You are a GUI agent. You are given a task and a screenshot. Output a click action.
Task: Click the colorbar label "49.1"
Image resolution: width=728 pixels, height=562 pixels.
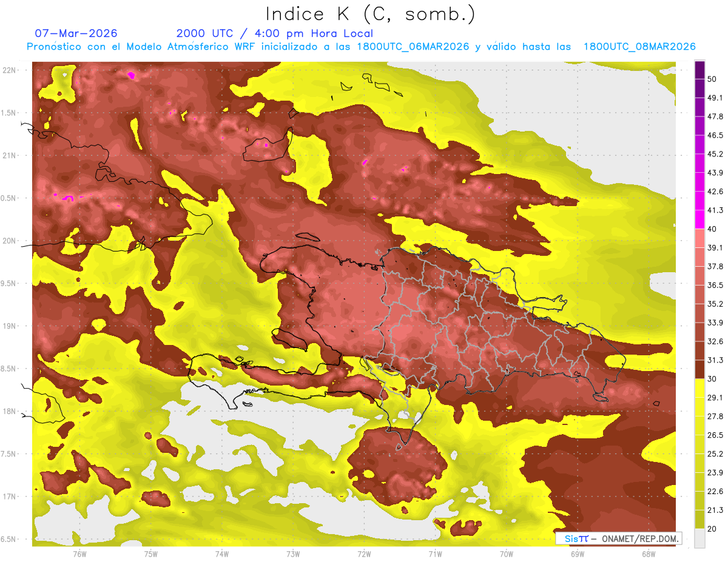coord(715,98)
